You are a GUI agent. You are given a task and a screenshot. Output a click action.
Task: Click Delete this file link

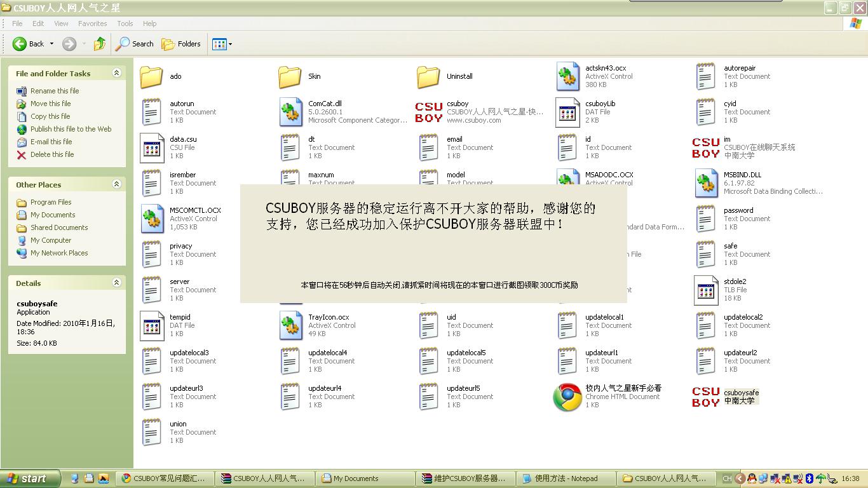click(x=52, y=154)
